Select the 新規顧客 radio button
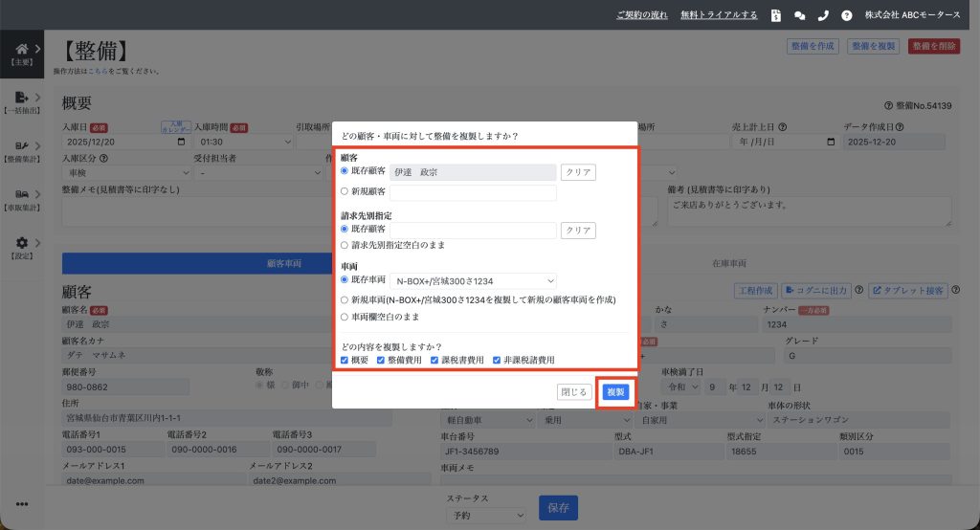 (345, 191)
